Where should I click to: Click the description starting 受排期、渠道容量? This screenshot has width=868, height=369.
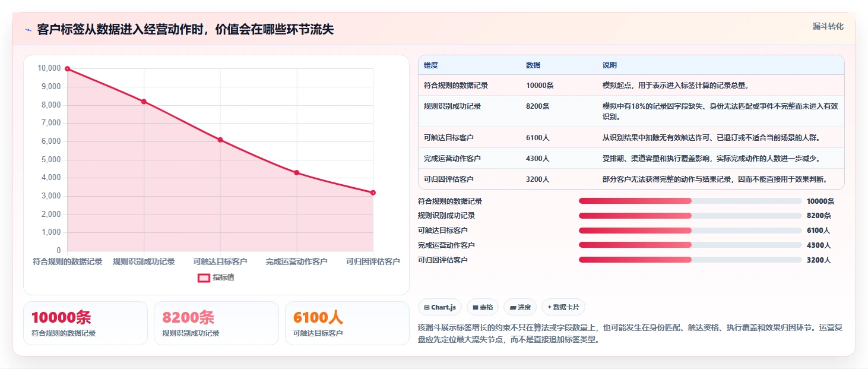pyautogui.click(x=711, y=159)
